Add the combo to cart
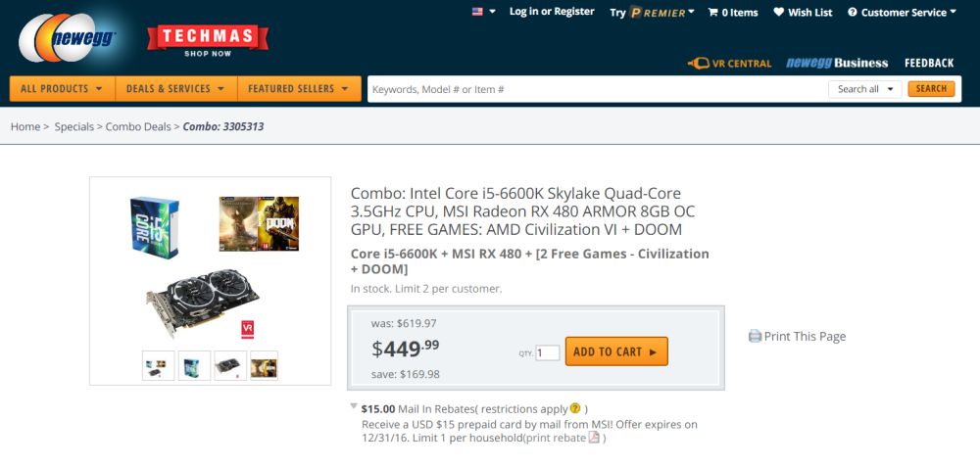 click(x=615, y=351)
